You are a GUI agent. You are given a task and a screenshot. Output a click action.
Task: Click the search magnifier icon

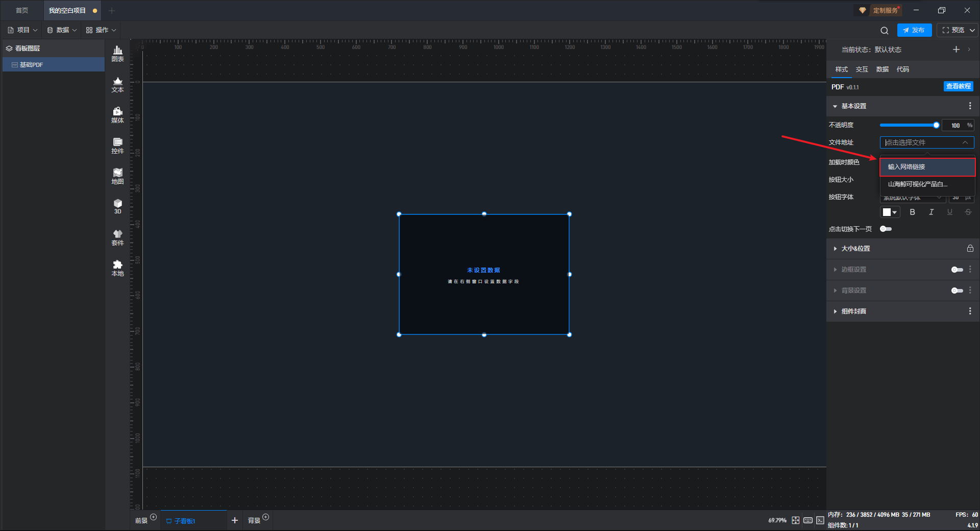pos(884,31)
